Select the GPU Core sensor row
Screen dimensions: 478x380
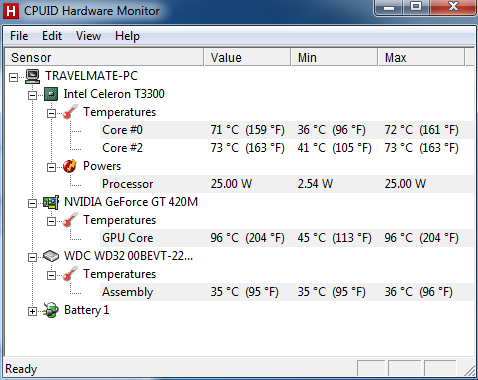(287, 238)
